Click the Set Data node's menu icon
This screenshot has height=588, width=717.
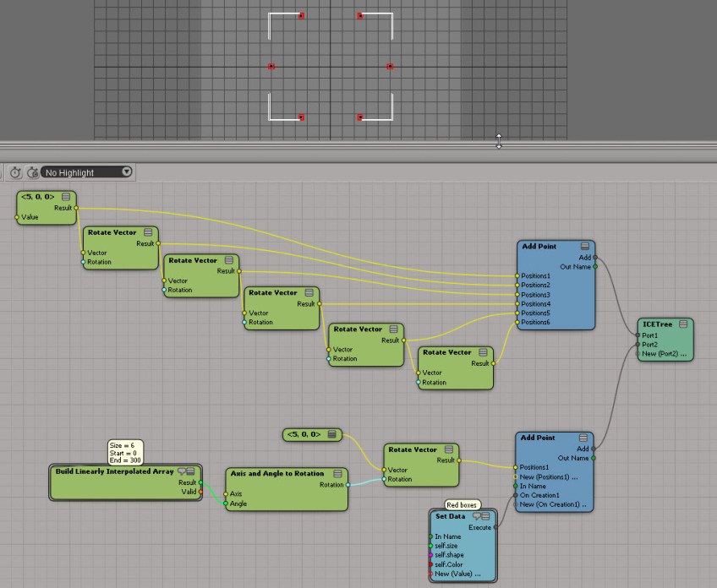pos(486,516)
